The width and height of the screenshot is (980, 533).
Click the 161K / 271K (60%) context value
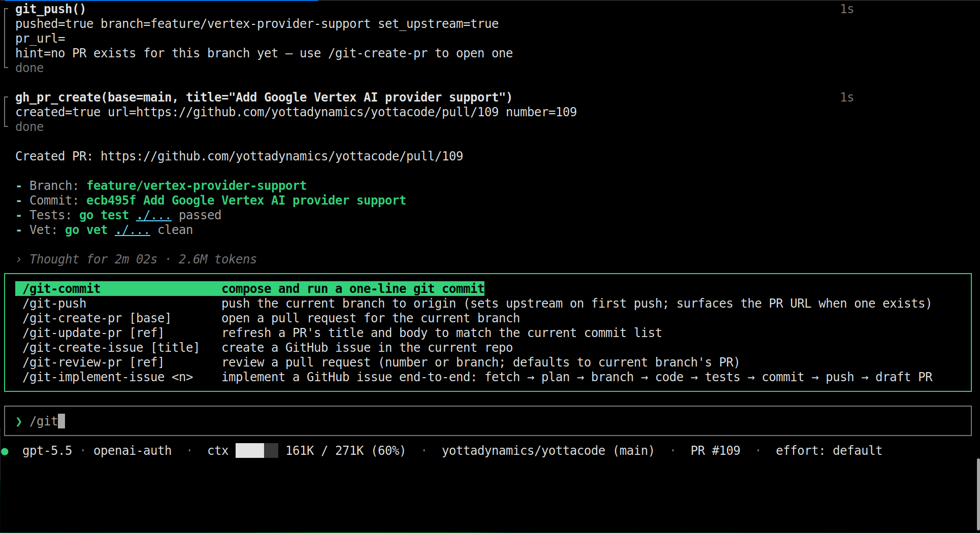click(x=345, y=451)
